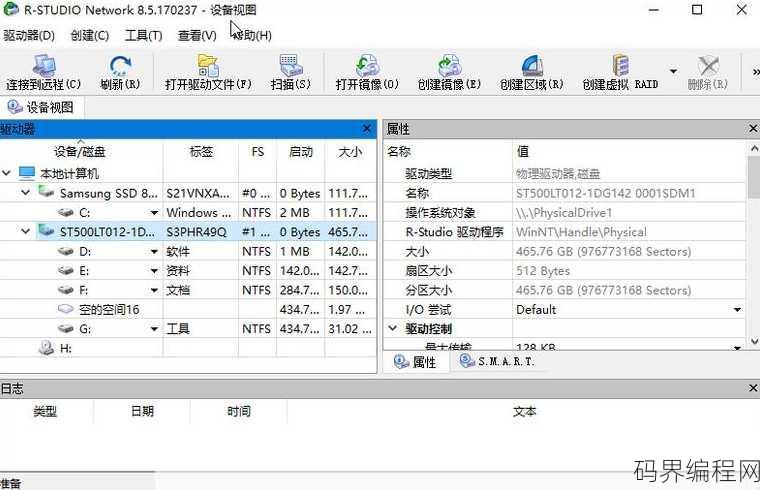Click the 文本 log column header
Screen dimensions: 760x490
524,411
